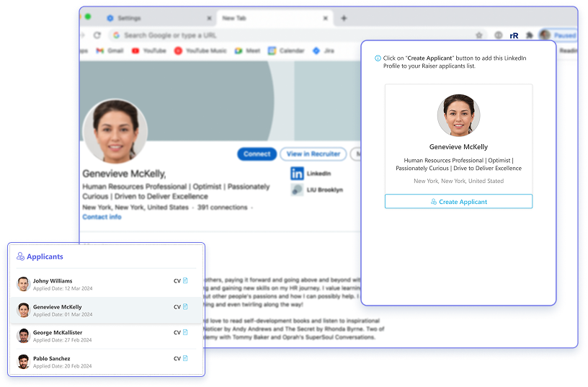The image size is (588, 387).
Task: Open Johny Williams CV document icon
Action: [185, 280]
